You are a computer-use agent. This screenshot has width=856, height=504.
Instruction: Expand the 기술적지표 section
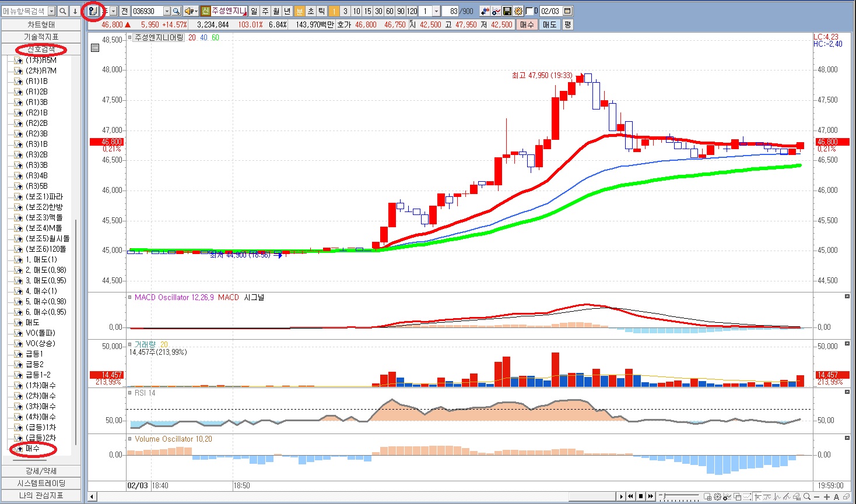(41, 37)
